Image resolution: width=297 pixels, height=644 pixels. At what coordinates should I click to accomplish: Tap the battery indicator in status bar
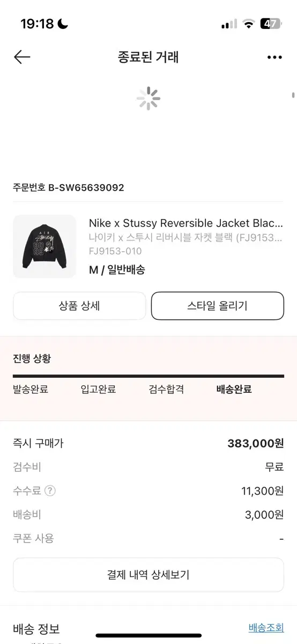click(270, 24)
